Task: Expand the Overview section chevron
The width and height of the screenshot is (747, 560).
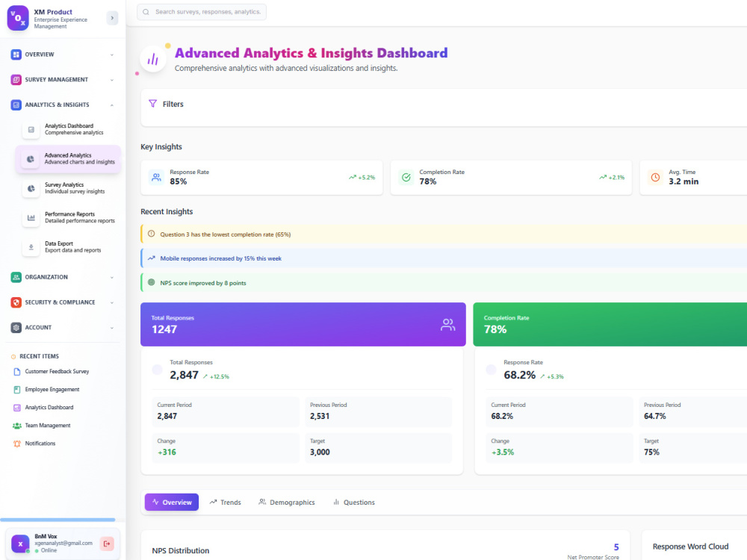Action: [x=112, y=55]
